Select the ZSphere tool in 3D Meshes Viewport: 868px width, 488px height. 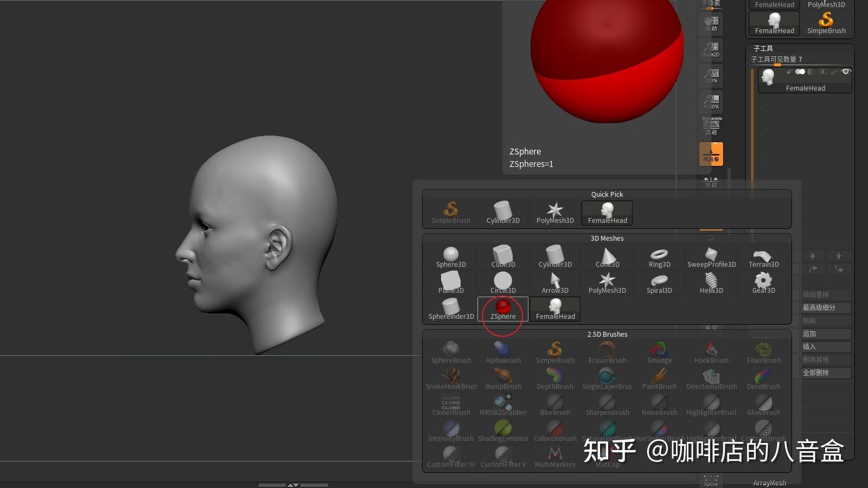(503, 309)
